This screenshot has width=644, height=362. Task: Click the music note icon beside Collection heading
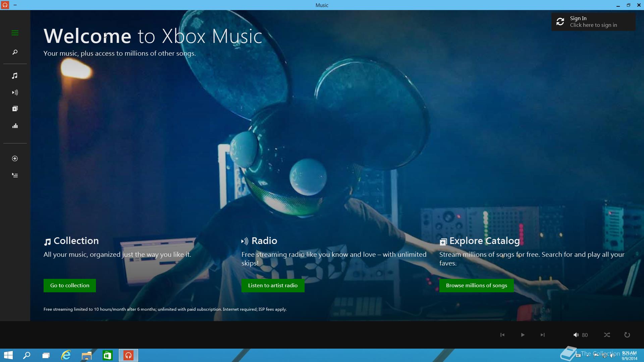pyautogui.click(x=47, y=242)
